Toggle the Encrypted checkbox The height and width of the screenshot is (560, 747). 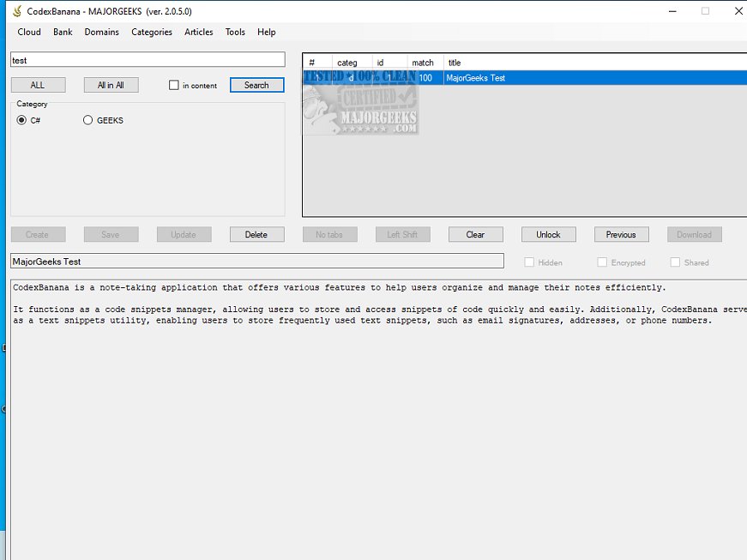602,262
